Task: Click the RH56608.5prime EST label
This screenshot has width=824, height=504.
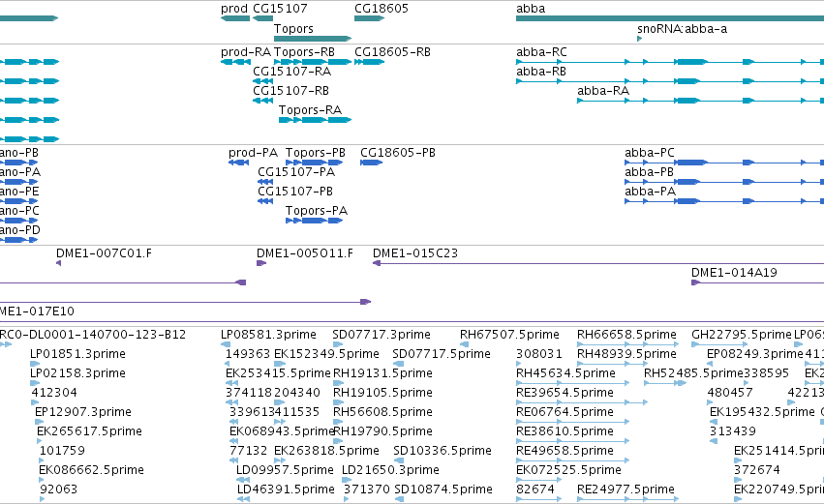Action: pos(382,413)
